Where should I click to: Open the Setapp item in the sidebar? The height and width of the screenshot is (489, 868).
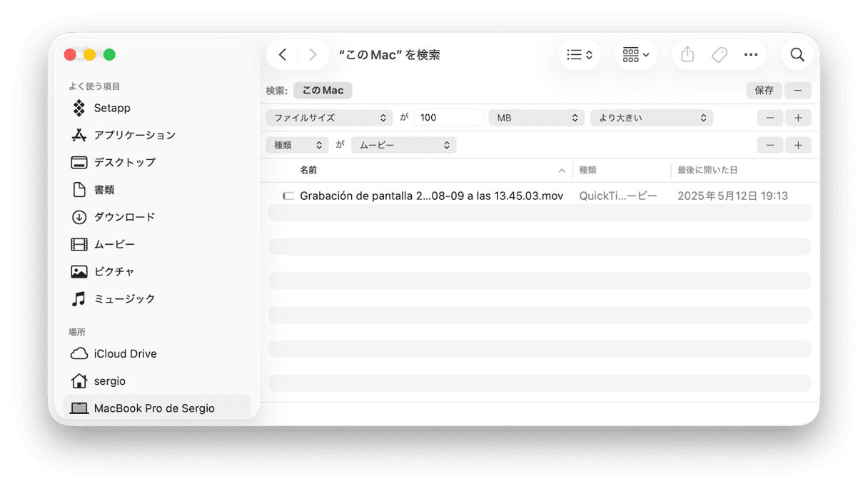click(108, 108)
